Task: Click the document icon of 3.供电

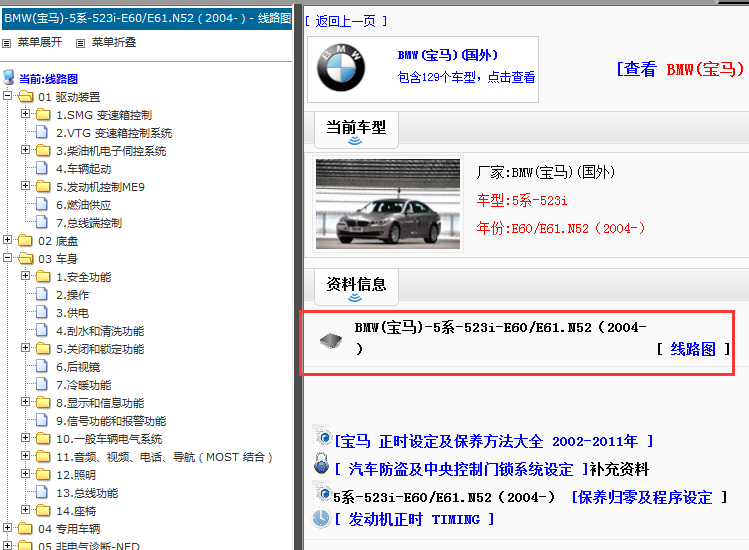Action: click(x=42, y=312)
